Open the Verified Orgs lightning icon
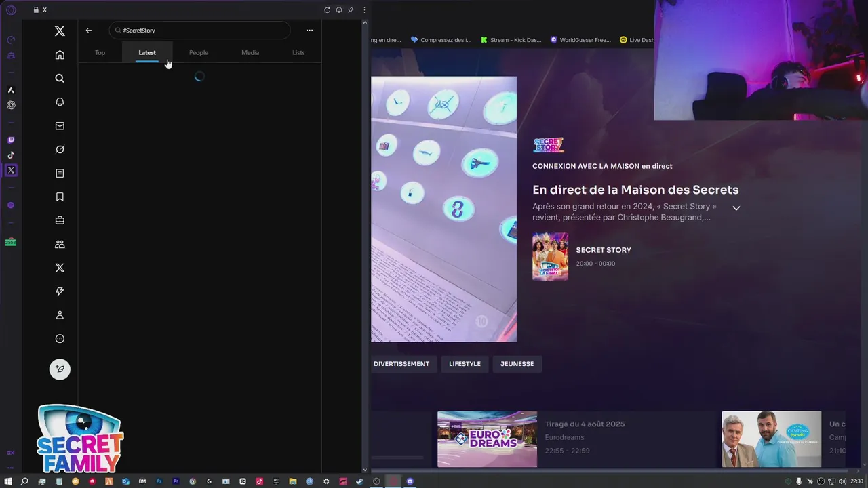The height and width of the screenshot is (488, 868). tap(60, 291)
